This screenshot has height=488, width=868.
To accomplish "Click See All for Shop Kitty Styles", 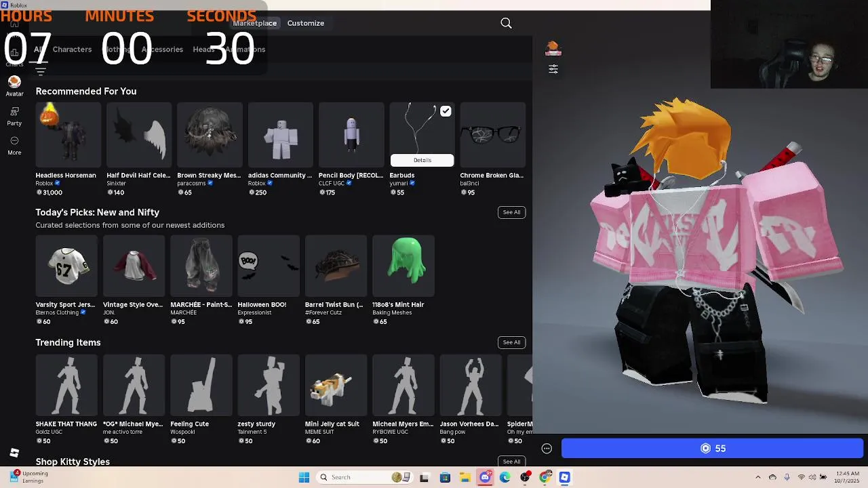I will (x=511, y=462).
